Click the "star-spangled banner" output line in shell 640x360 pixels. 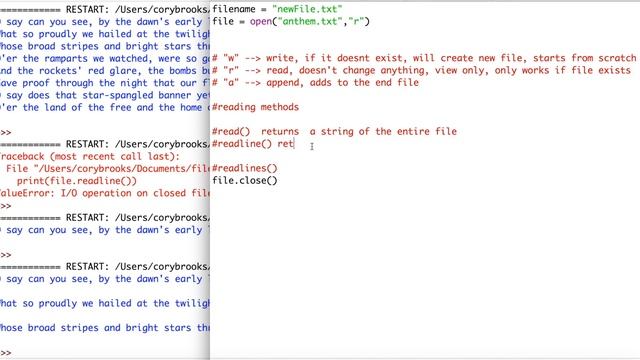pyautogui.click(x=105, y=95)
